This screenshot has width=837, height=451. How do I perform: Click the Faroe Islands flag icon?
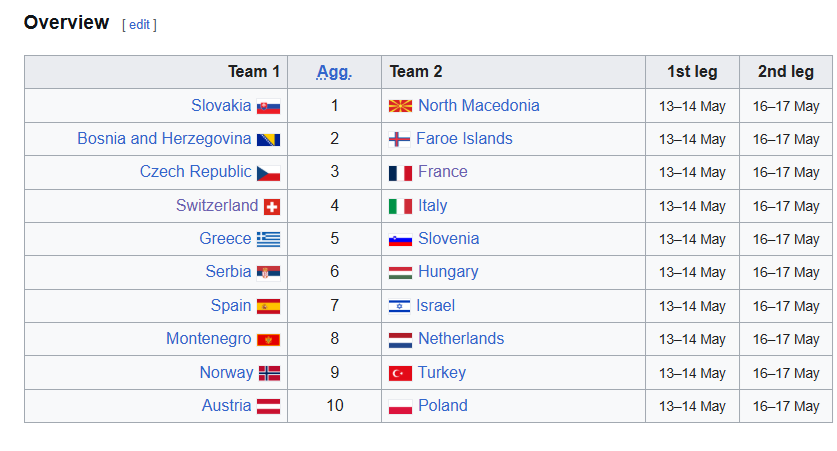click(400, 139)
